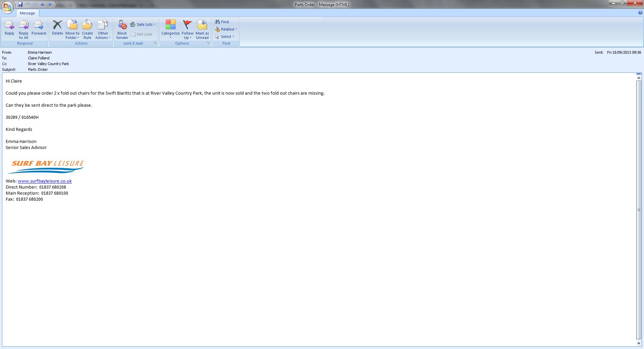Click Find in the ribbon

coord(222,22)
